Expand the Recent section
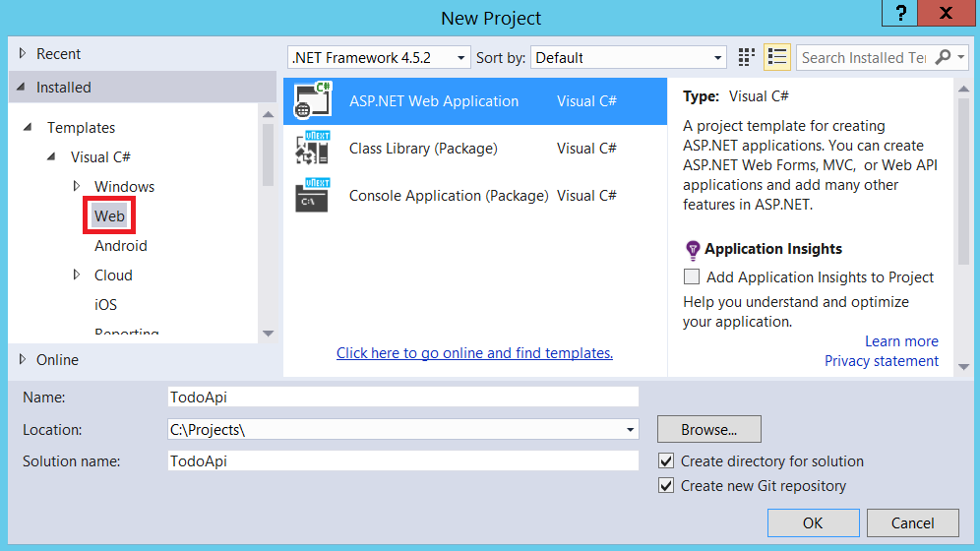980x551 pixels. [x=23, y=54]
